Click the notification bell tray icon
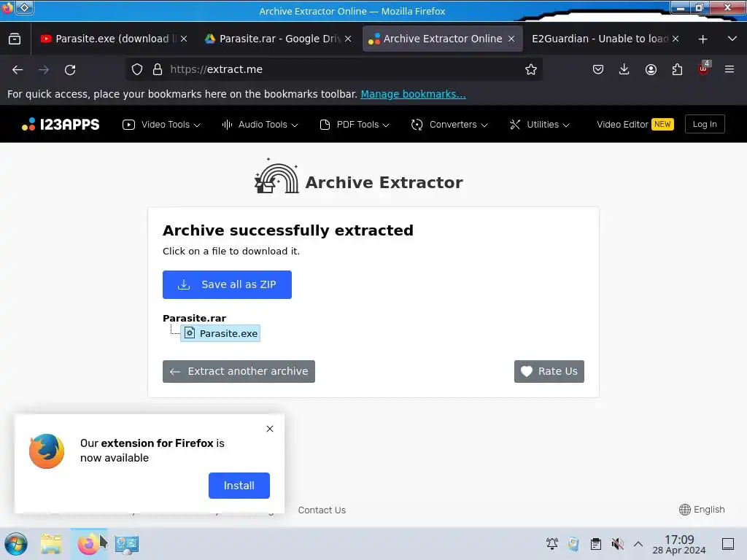Screen dimensions: 747x560 coord(552,544)
